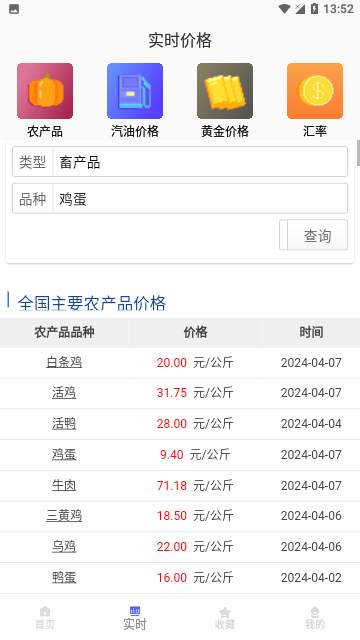Open the 牛肉 link
The image size is (360, 640).
pyautogui.click(x=64, y=485)
